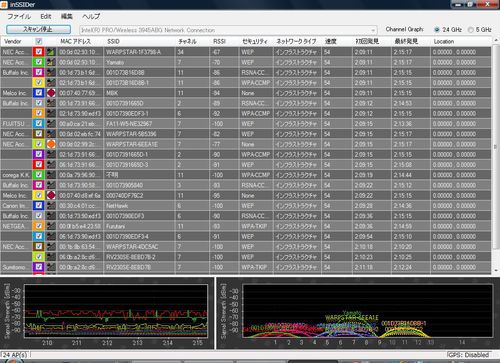Select the SSID cell NetHawk
The width and height of the screenshot is (500, 363).
point(139,206)
